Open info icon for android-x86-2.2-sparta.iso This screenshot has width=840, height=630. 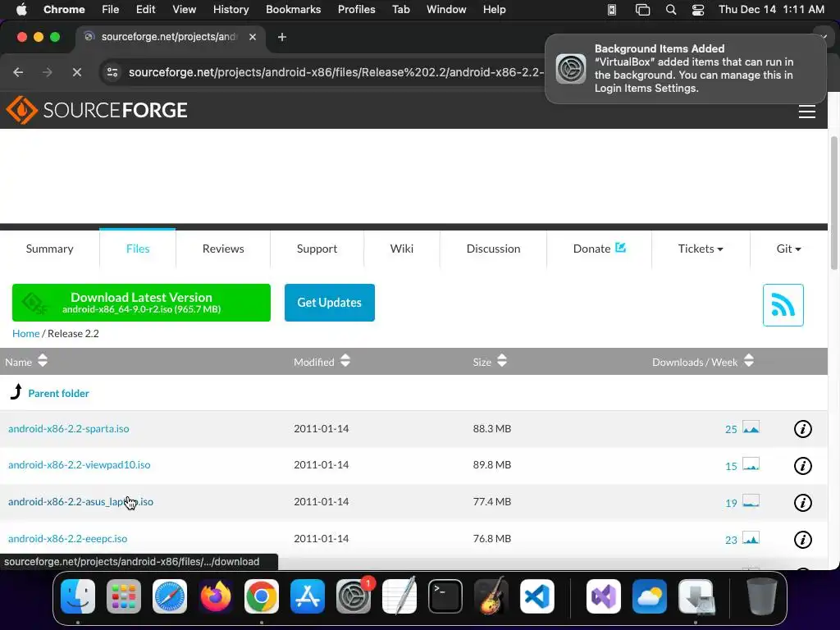point(802,428)
